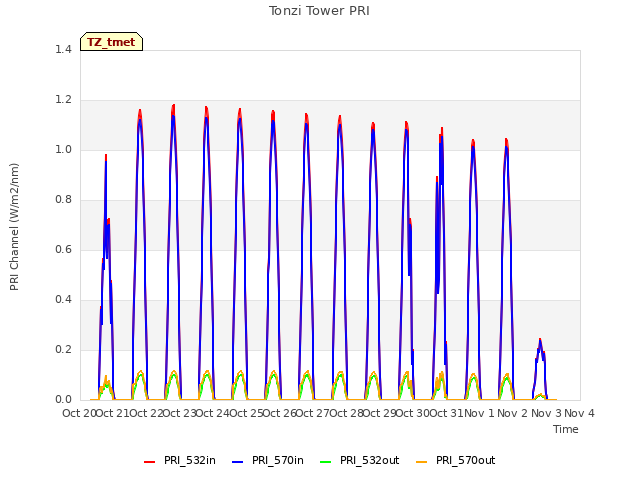640x480 pixels.
Task: Click the 0.6 y-axis tick value
Action: [63, 249]
